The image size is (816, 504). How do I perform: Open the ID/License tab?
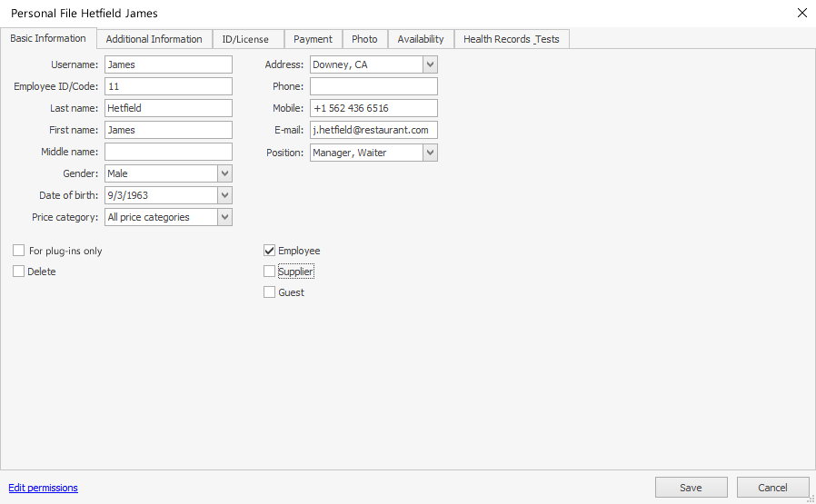(x=247, y=39)
